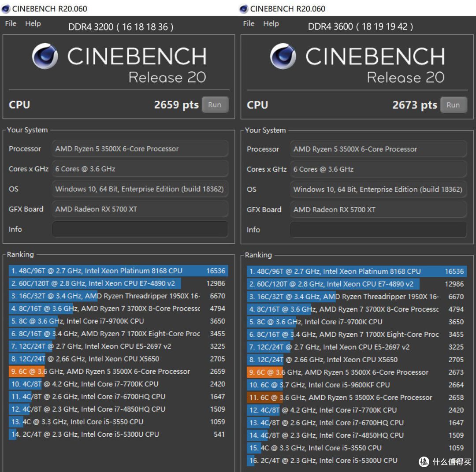Open the File menu in the right window

pos(249,23)
